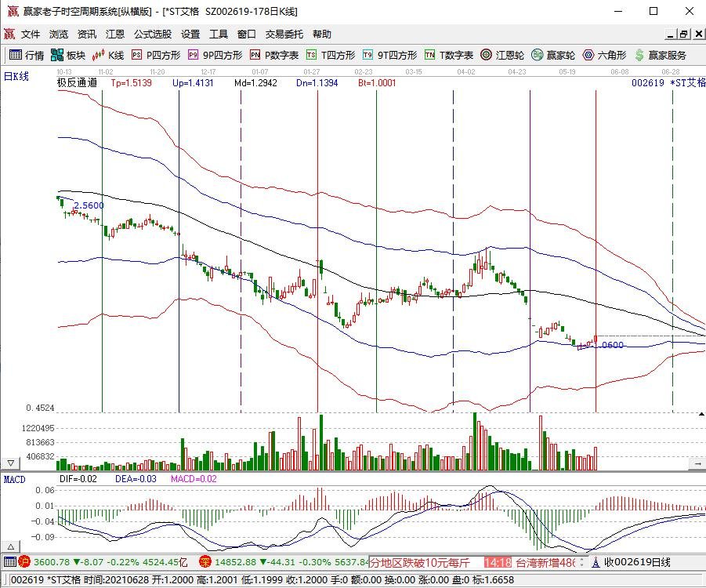Open the 行情 market quotes toolbar icon

coord(27,55)
